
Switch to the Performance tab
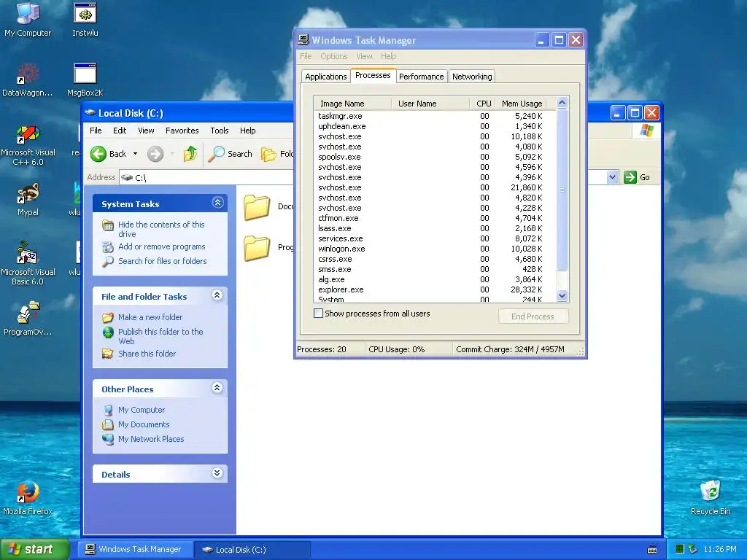point(421,76)
